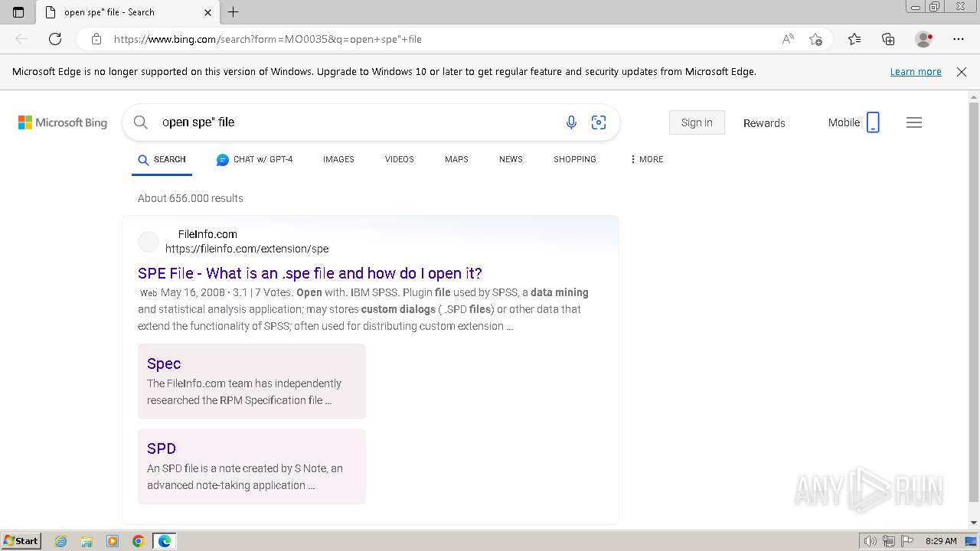Open the Bing hamburger menu
This screenshot has height=551, width=980.
(914, 122)
